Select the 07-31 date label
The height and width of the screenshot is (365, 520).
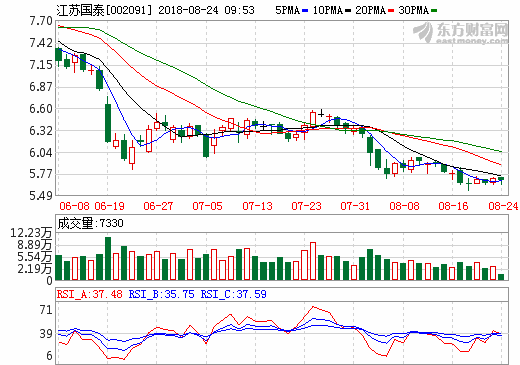coord(355,206)
